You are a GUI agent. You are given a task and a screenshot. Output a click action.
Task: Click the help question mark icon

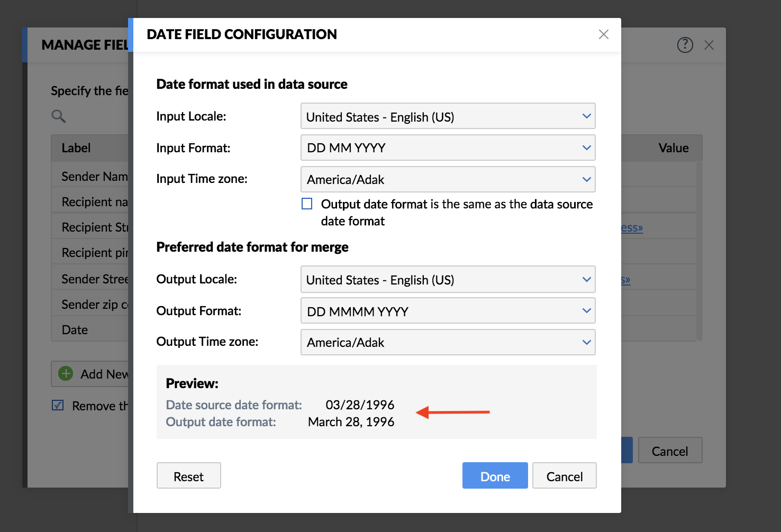click(x=685, y=45)
